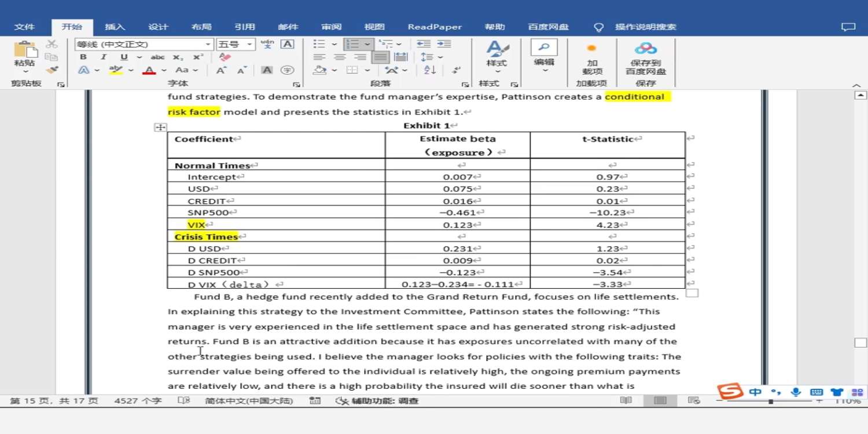Open the font name dropdown
The image size is (868, 434).
[208, 45]
